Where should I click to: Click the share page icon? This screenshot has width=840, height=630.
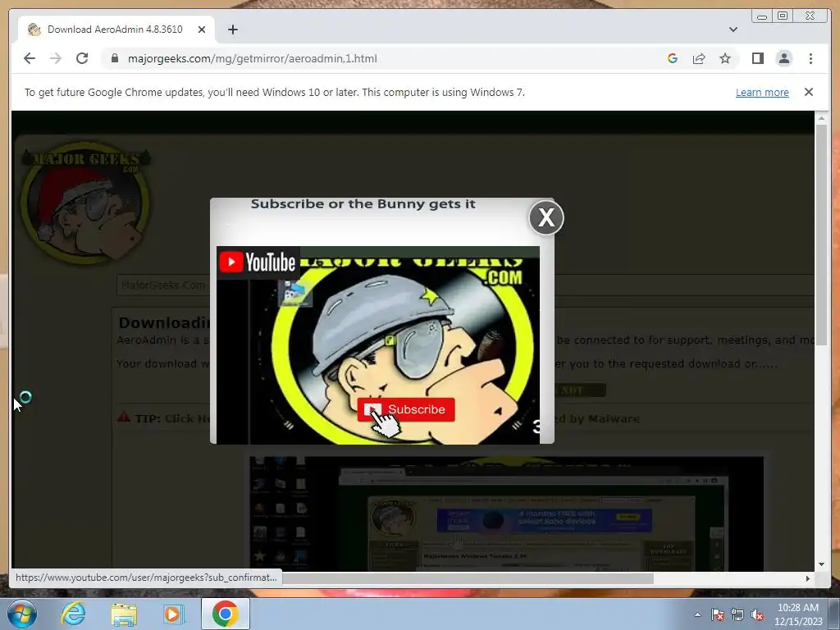pos(699,58)
